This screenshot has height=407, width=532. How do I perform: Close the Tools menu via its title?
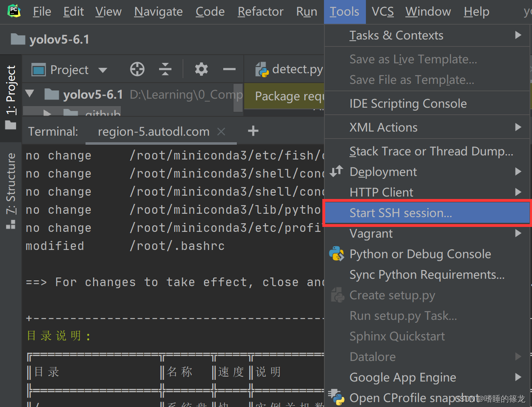[x=345, y=12]
